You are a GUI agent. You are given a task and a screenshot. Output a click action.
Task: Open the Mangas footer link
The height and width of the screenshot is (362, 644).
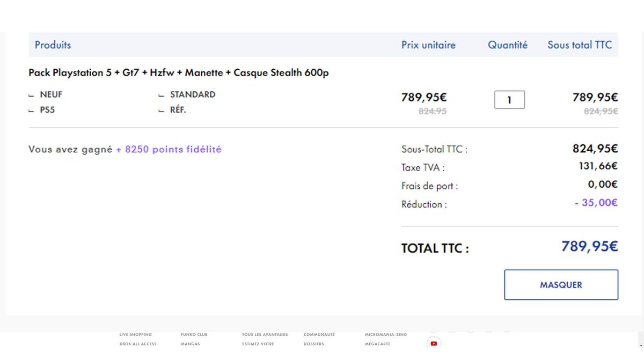(191, 344)
